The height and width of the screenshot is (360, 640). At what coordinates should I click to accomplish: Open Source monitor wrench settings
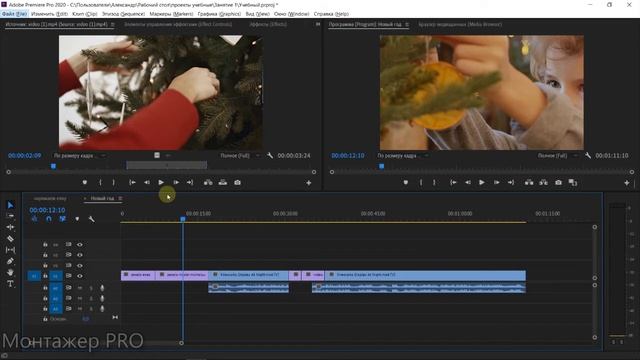point(270,156)
